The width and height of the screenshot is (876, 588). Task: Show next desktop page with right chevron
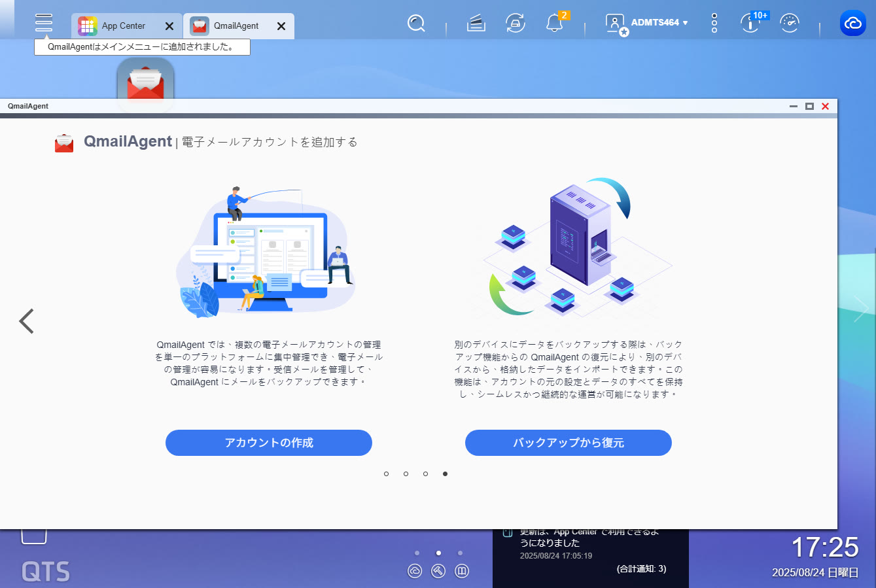click(x=861, y=309)
